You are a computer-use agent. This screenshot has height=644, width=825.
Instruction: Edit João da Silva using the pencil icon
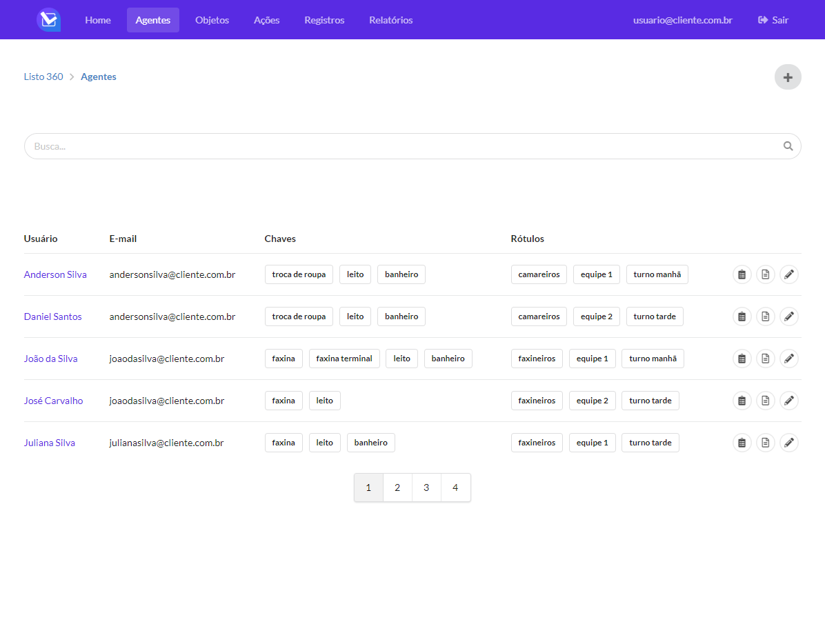click(x=788, y=358)
